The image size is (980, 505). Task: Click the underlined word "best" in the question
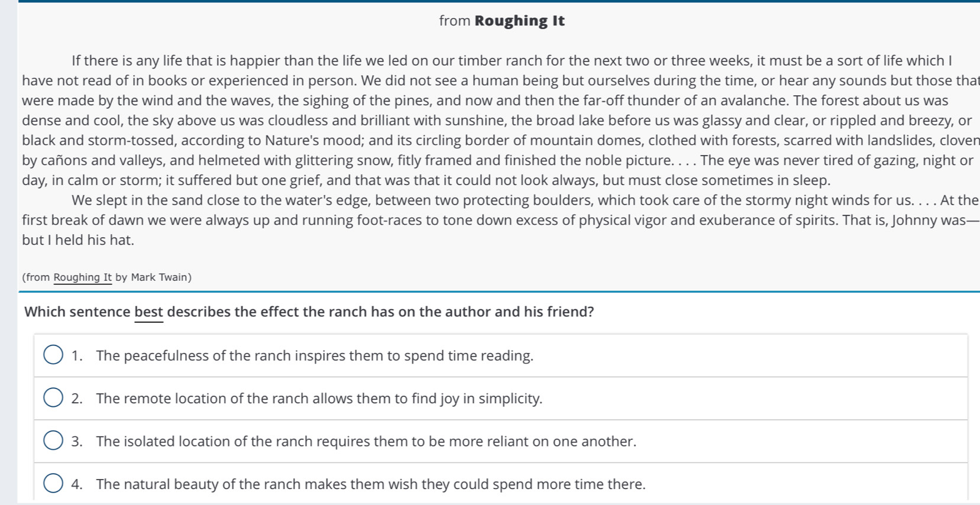pyautogui.click(x=148, y=312)
